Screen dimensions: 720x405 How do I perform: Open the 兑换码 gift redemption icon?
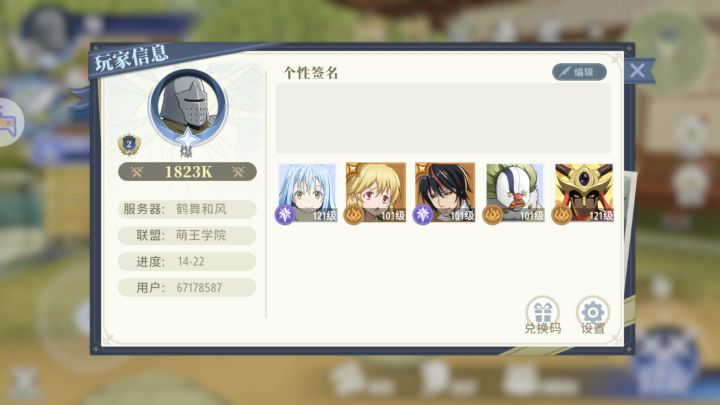tap(542, 315)
